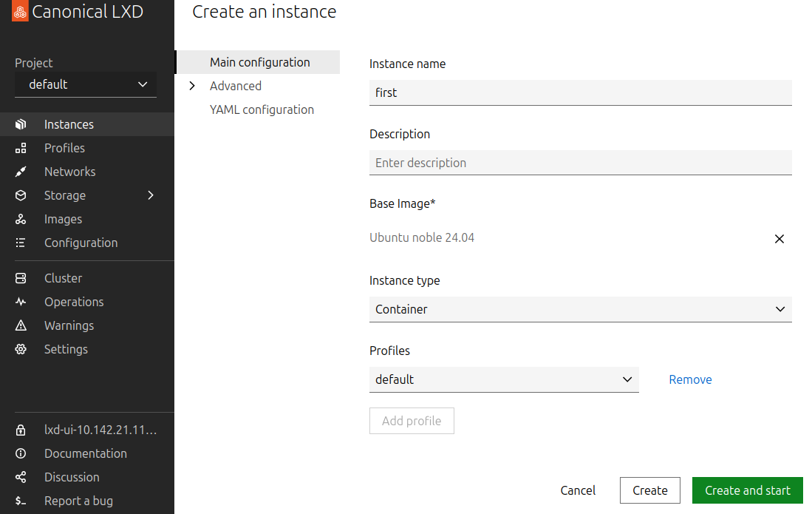Expand the Advanced configuration section
The width and height of the screenshot is (812, 514).
click(235, 86)
